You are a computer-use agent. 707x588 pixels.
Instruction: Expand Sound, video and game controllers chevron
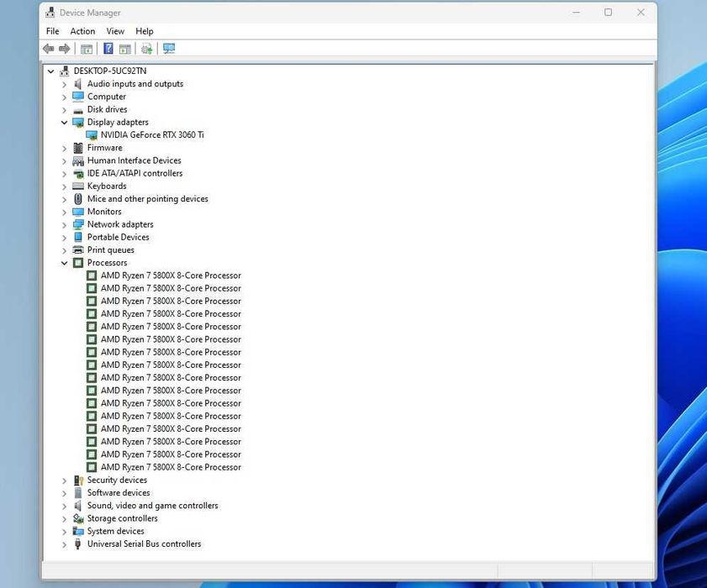[x=64, y=506]
